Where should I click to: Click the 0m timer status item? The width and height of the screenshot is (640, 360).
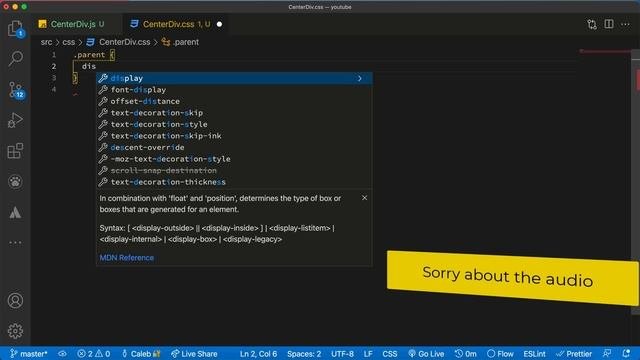[x=466, y=354]
